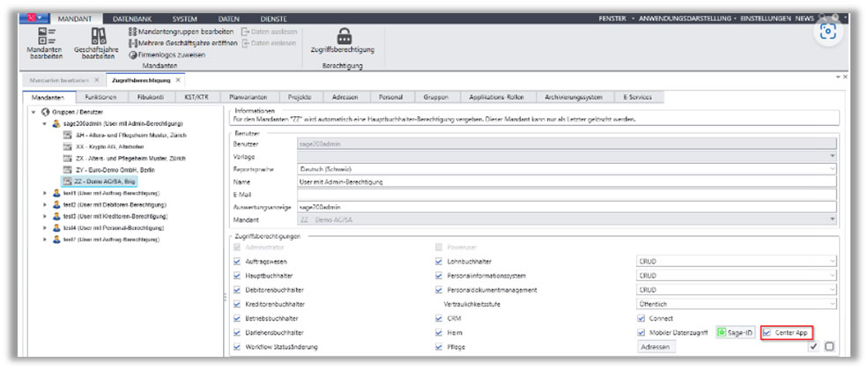Open Mandantengruppen bearbeiten in the ribbon
This screenshot has width=868, height=370.
[x=181, y=32]
